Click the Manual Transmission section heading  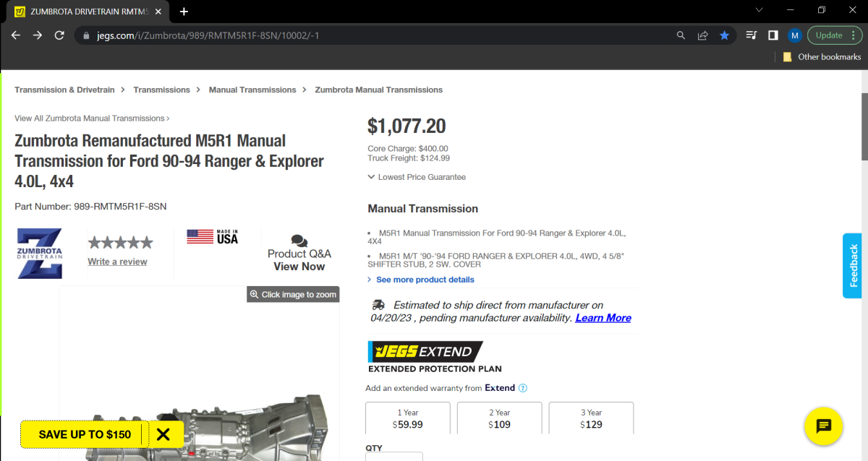coord(423,209)
